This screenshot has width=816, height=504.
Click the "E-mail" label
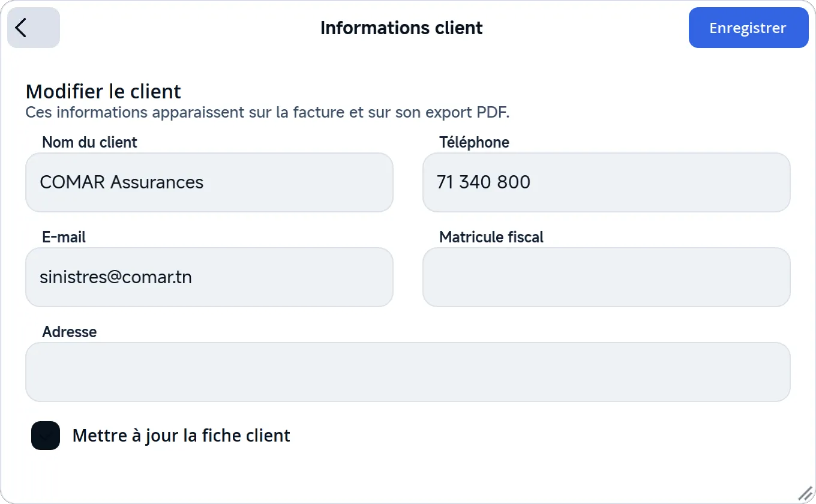[x=64, y=237]
